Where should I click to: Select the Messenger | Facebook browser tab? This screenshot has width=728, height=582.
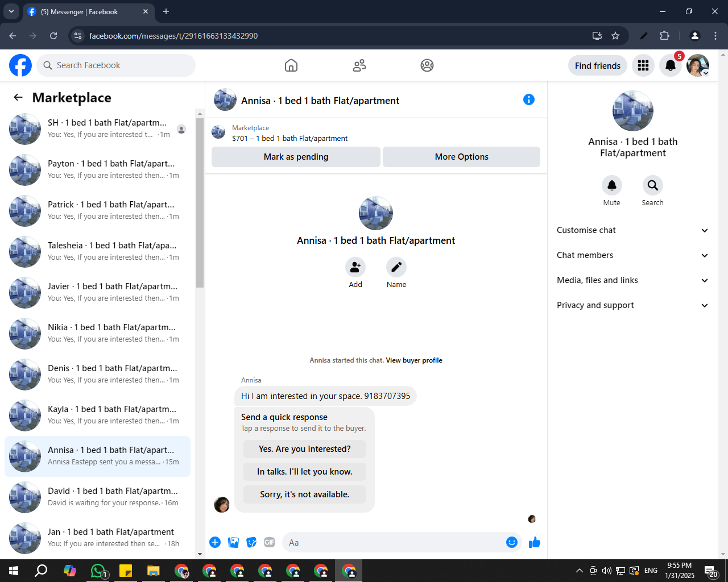[x=88, y=11]
